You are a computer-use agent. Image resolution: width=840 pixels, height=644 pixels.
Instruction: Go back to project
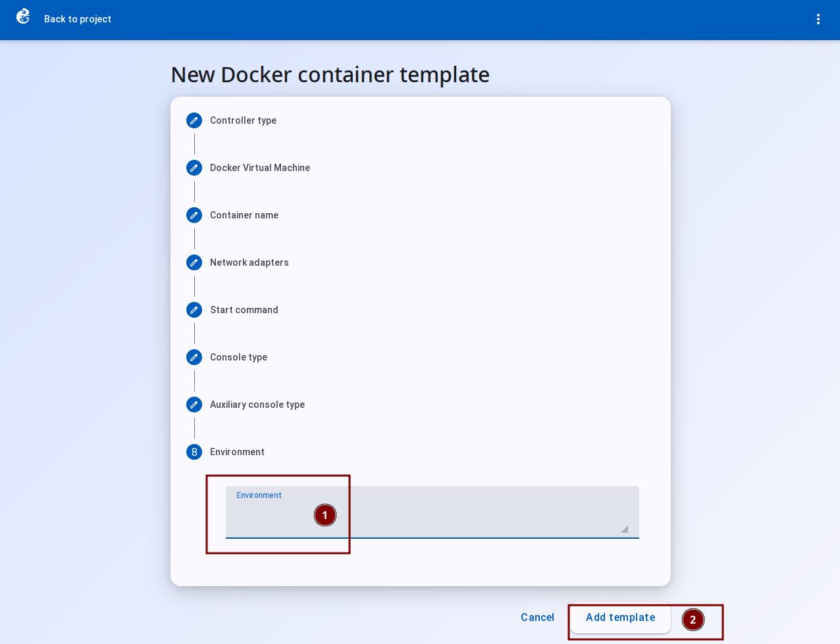coord(77,19)
